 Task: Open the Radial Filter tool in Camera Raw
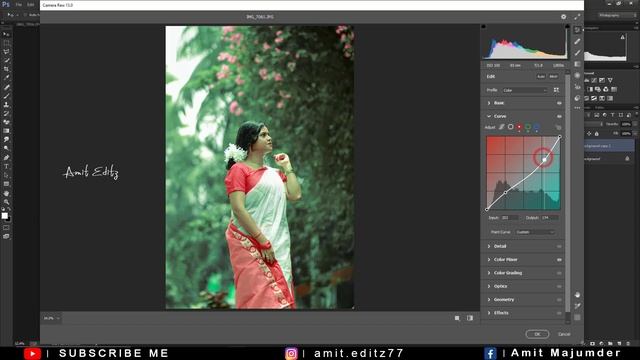point(577,76)
